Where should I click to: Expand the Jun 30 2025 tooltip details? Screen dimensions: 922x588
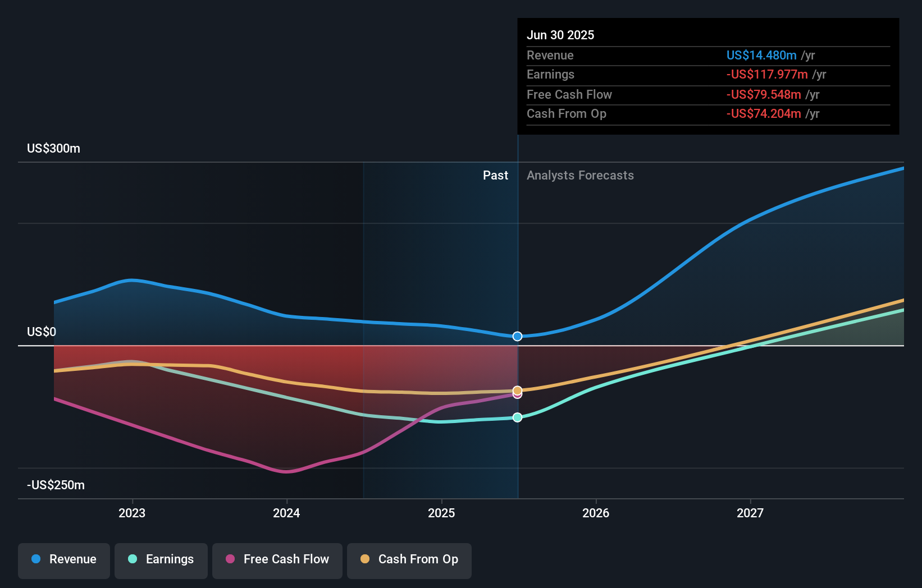[x=560, y=35]
